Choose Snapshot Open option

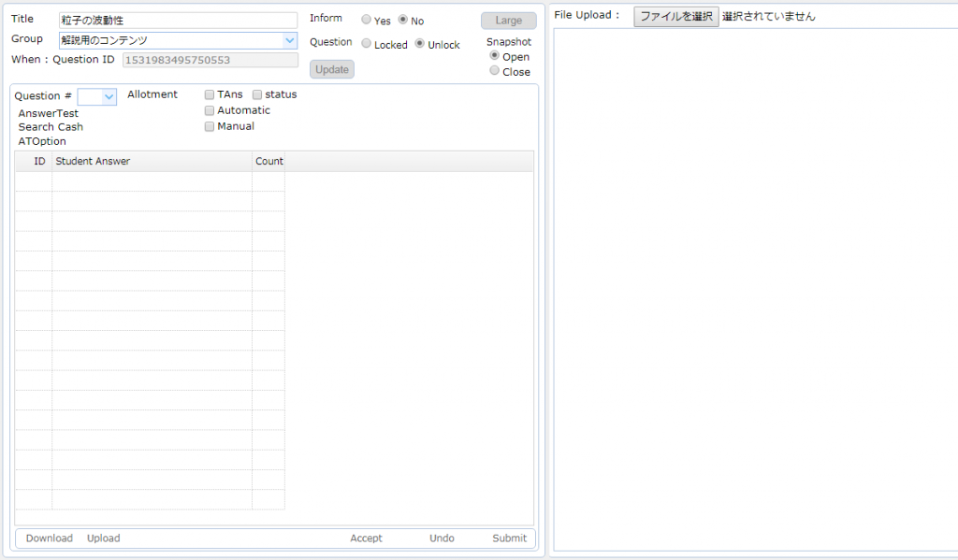coord(495,56)
